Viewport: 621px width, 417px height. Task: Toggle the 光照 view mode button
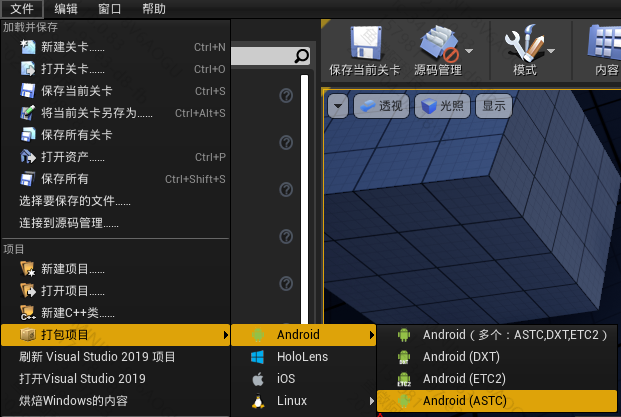coord(444,105)
